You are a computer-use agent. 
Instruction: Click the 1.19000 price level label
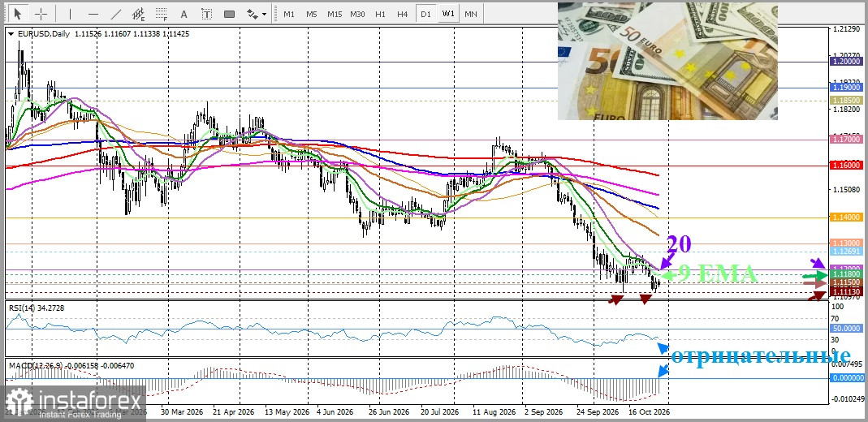845,88
